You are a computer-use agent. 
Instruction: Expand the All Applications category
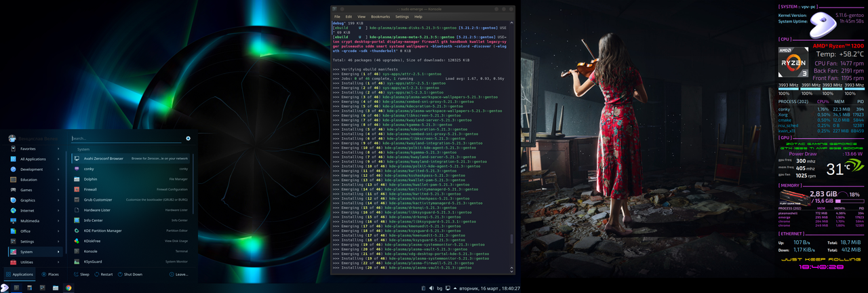[34, 159]
